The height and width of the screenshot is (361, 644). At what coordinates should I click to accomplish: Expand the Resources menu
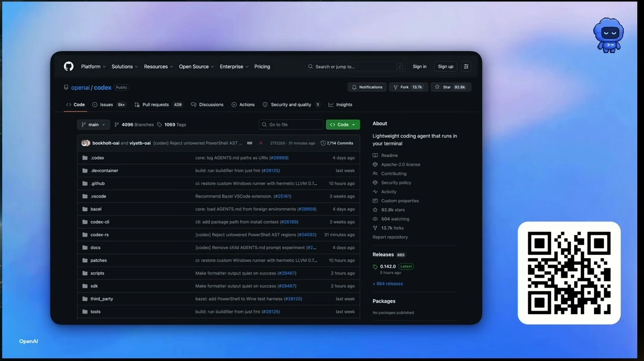(159, 67)
